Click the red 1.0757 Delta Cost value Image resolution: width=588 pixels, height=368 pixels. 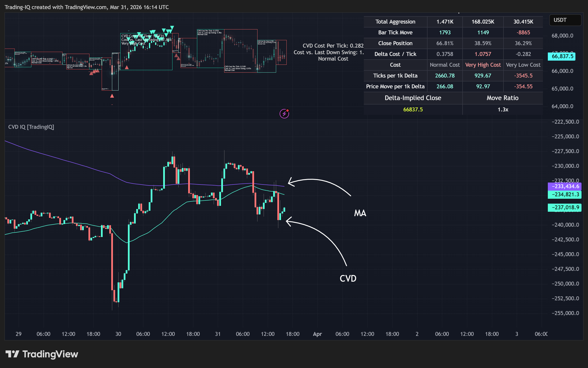[x=483, y=54]
